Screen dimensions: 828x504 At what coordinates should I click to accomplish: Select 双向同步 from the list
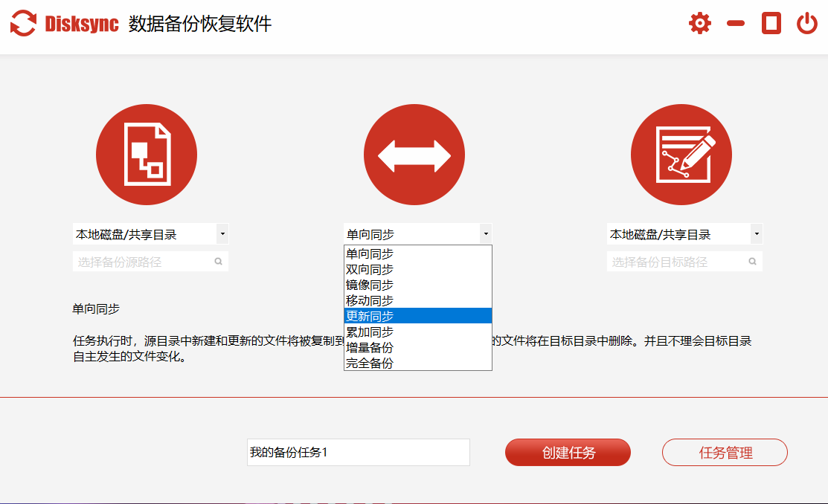pyautogui.click(x=370, y=269)
